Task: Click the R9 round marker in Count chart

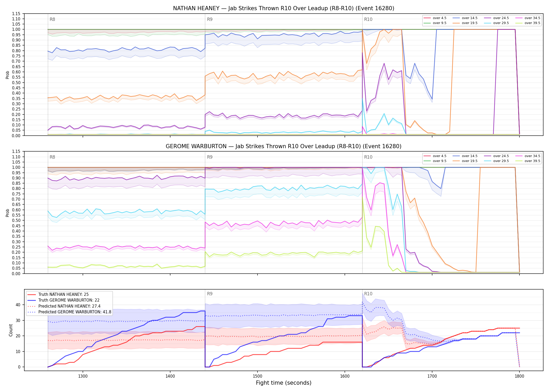Action: pos(210,294)
